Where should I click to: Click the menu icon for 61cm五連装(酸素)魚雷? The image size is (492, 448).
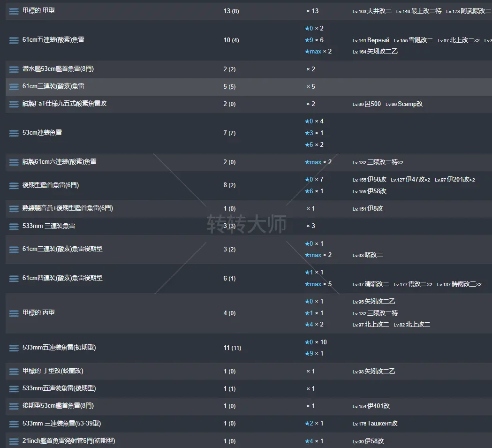tap(14, 40)
